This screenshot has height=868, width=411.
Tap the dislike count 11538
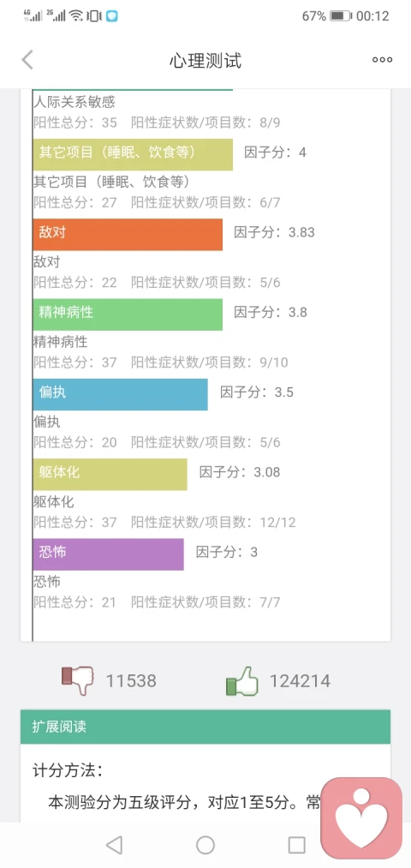pos(131,681)
